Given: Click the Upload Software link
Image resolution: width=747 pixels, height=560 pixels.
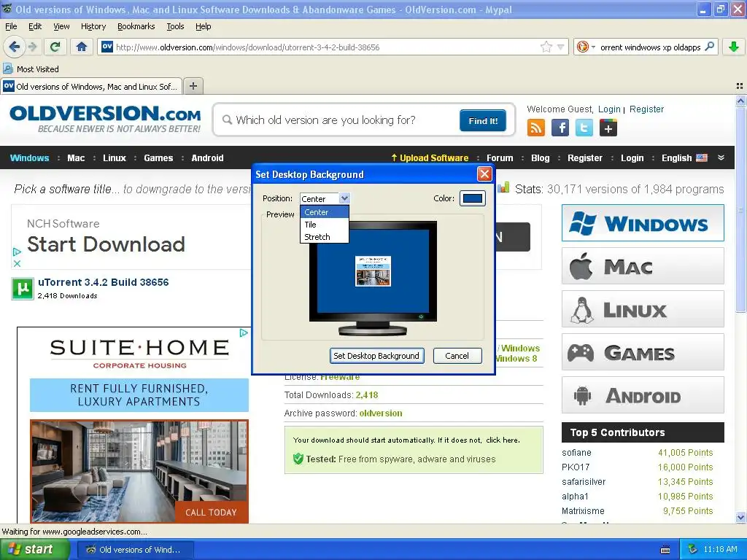Looking at the screenshot, I should click(430, 158).
